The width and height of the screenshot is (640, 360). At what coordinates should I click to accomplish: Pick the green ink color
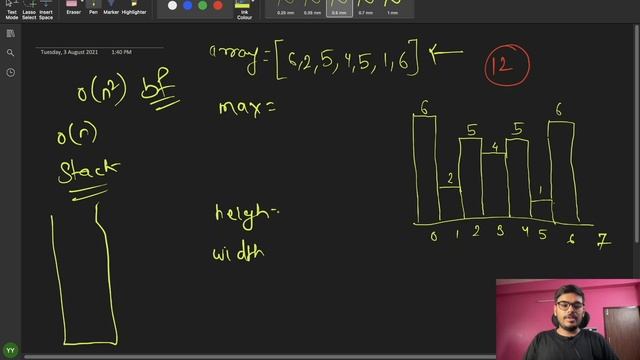click(x=203, y=6)
